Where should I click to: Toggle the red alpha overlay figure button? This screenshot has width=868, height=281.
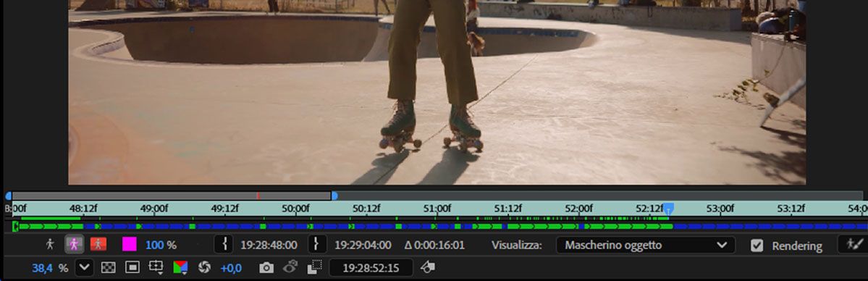[x=98, y=244]
